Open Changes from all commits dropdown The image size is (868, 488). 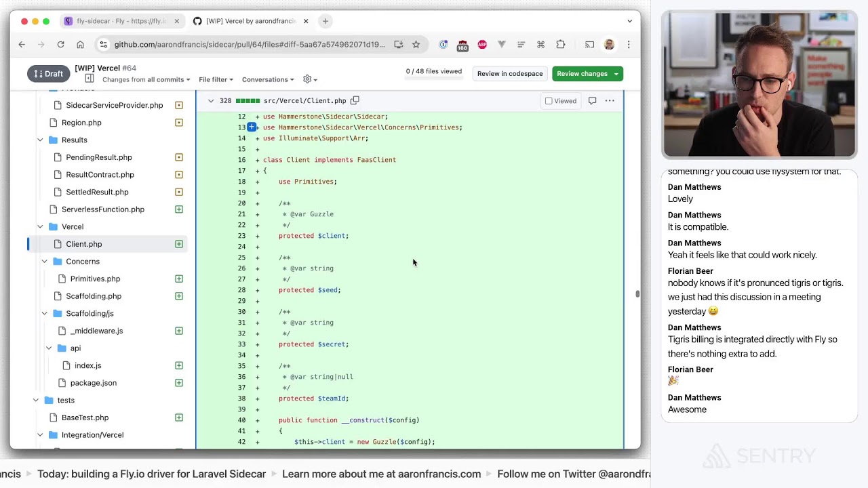[146, 79]
